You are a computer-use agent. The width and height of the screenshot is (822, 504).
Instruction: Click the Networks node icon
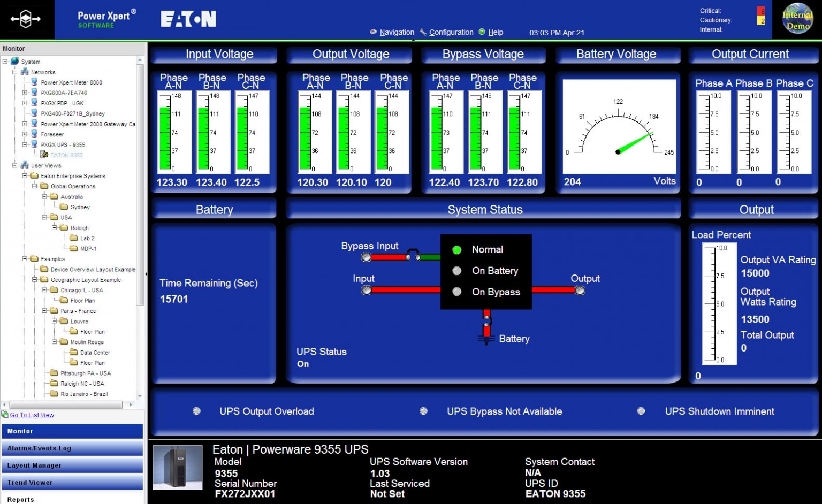tap(25, 72)
